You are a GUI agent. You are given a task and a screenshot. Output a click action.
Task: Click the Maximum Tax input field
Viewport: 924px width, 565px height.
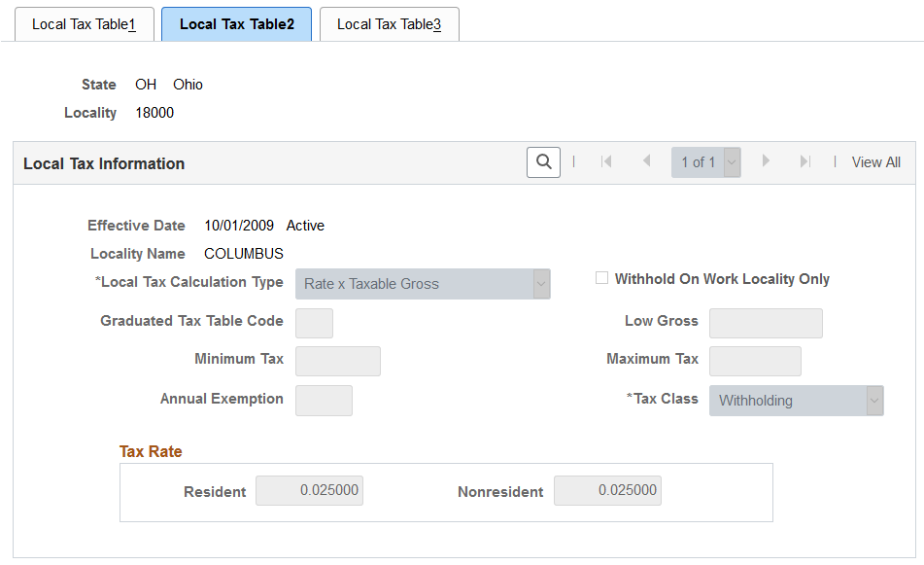point(755,361)
